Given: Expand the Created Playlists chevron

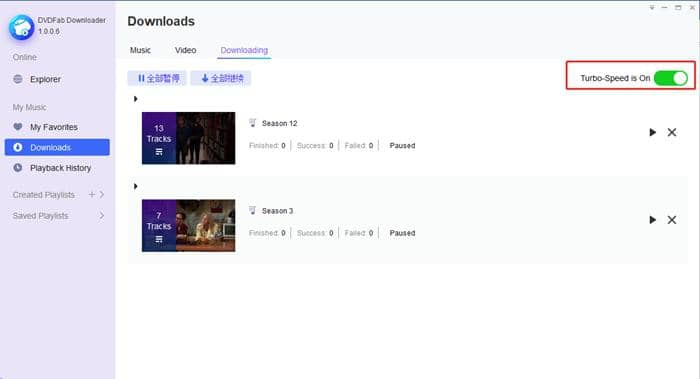Looking at the screenshot, I should pyautogui.click(x=102, y=194).
